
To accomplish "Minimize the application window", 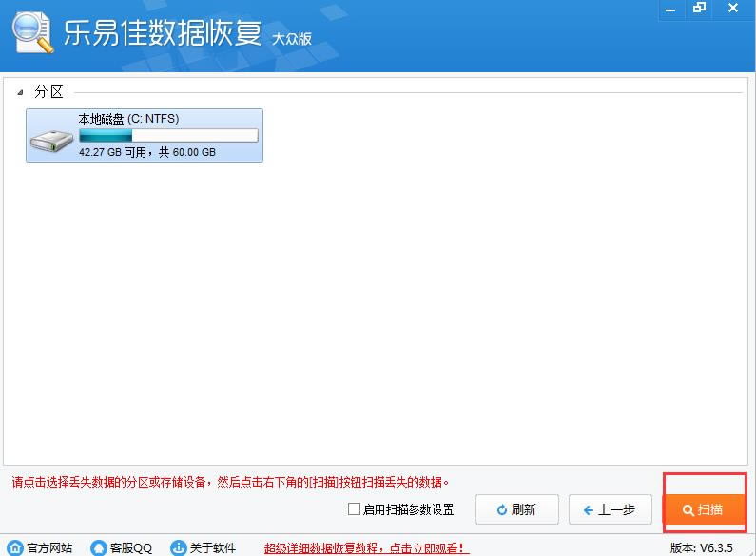I will pyautogui.click(x=670, y=10).
